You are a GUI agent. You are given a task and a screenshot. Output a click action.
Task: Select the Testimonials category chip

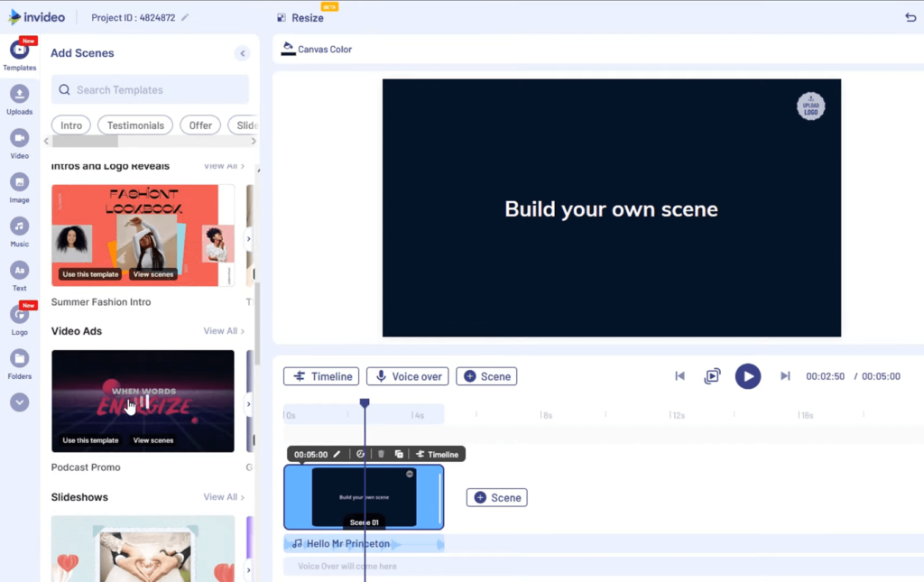tap(135, 125)
